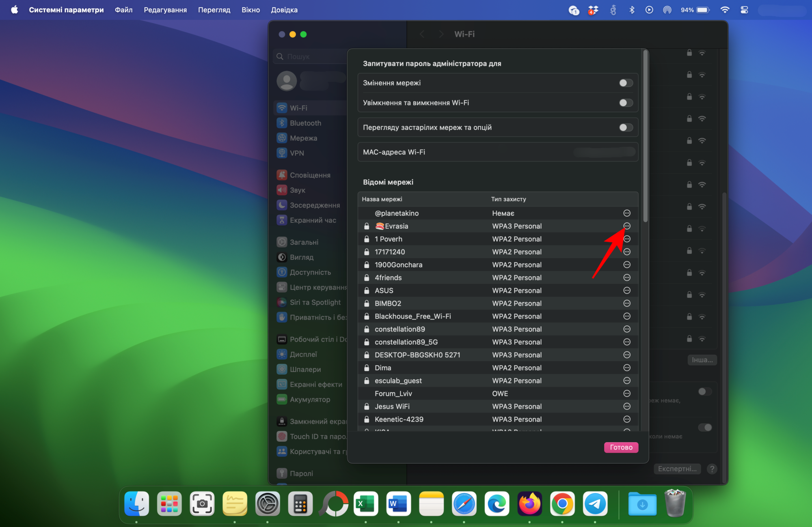Open the more-options button for Evrasia network
The image size is (812, 527).
tap(626, 226)
